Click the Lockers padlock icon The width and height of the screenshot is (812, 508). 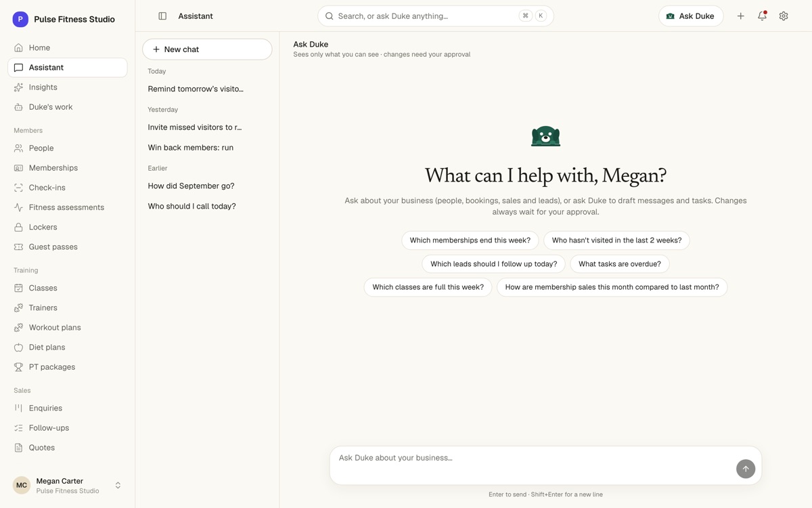pyautogui.click(x=18, y=227)
